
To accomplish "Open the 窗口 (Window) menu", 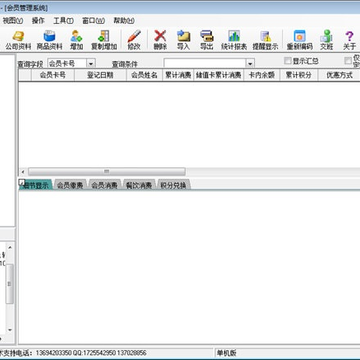I will (x=93, y=21).
